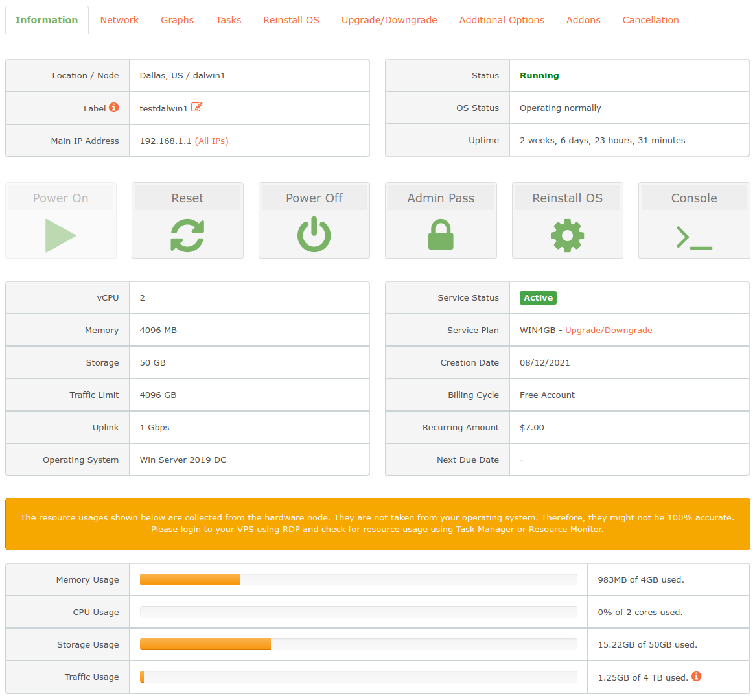Click the Traffic Usage info icon
This screenshot has width=755, height=700.
(x=696, y=677)
